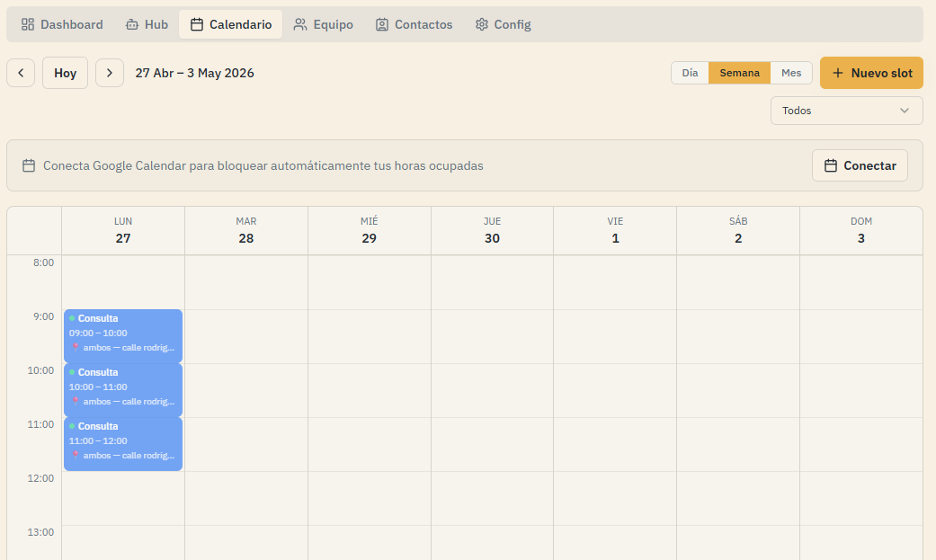Click calendar icon beside Google Calendar message

[x=29, y=165]
